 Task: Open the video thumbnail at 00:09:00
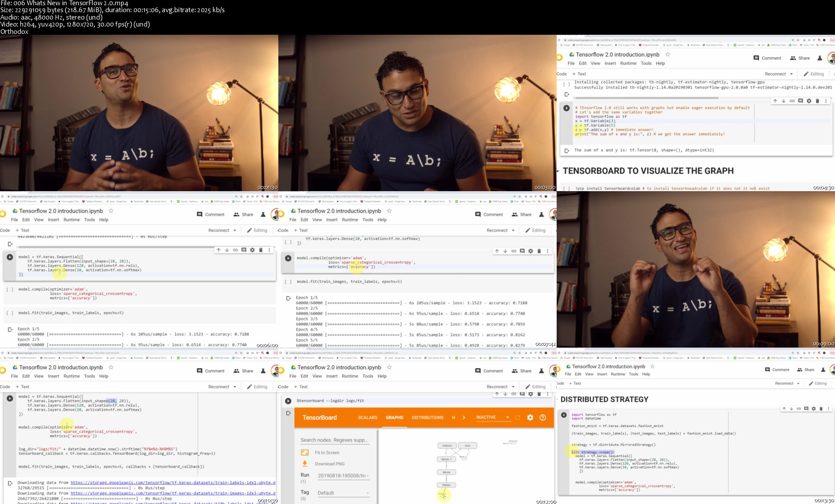[x=696, y=269]
